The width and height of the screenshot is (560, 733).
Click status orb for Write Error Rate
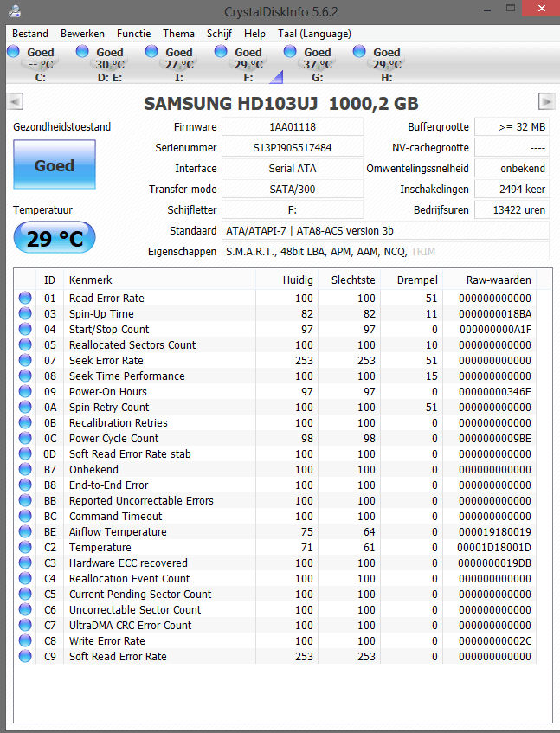coord(25,641)
